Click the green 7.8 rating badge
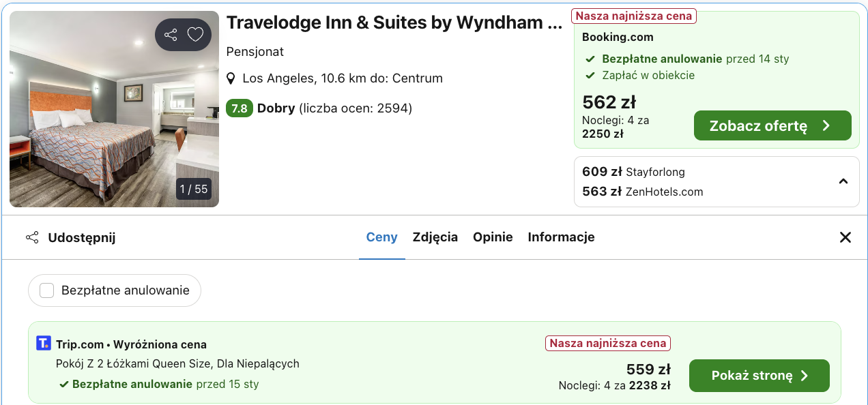The height and width of the screenshot is (405, 868). 240,108
